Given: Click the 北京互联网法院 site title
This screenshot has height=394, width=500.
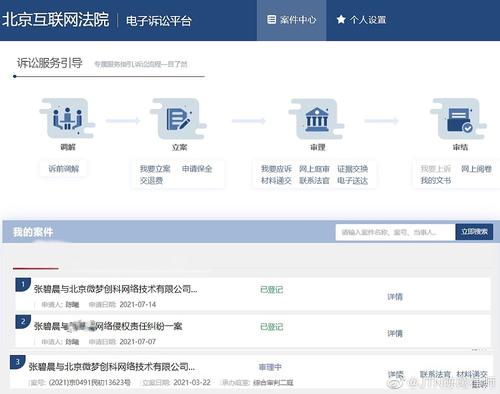Looking at the screenshot, I should click(x=56, y=20).
